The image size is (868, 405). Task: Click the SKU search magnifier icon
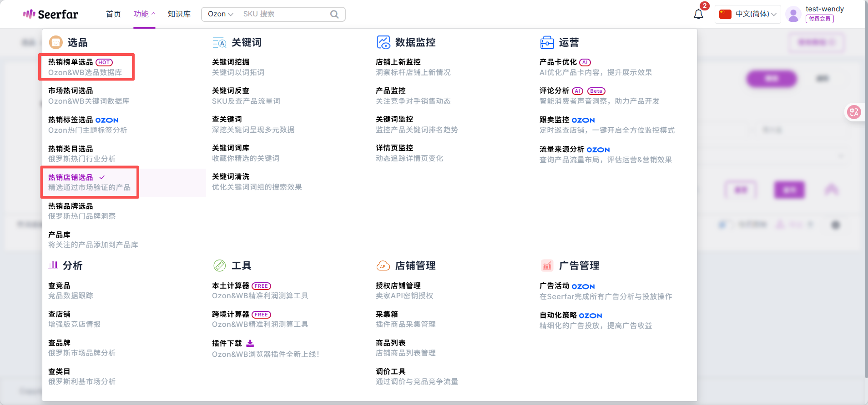pos(334,14)
